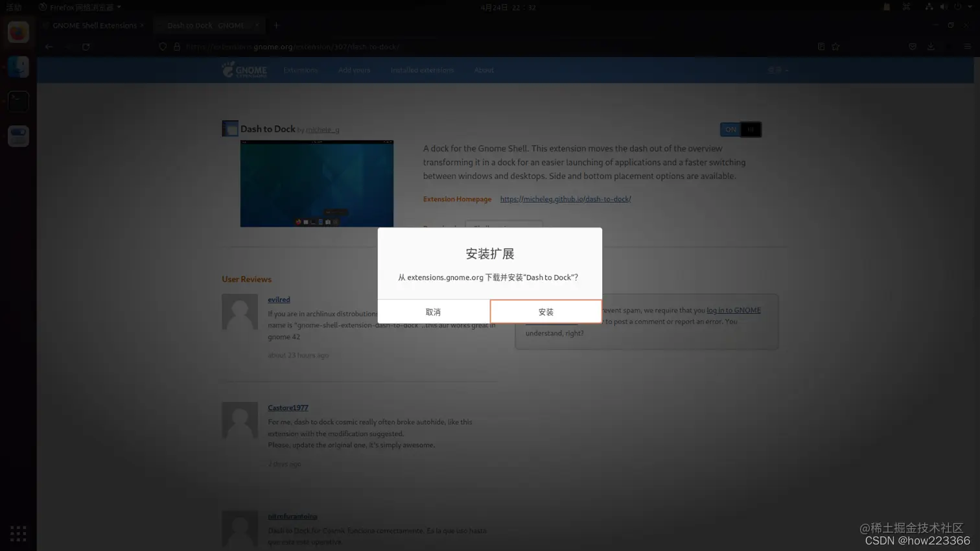Viewport: 980px width, 551px height.
Task: Open Castore1977 reviewer profile
Action: pyautogui.click(x=288, y=408)
